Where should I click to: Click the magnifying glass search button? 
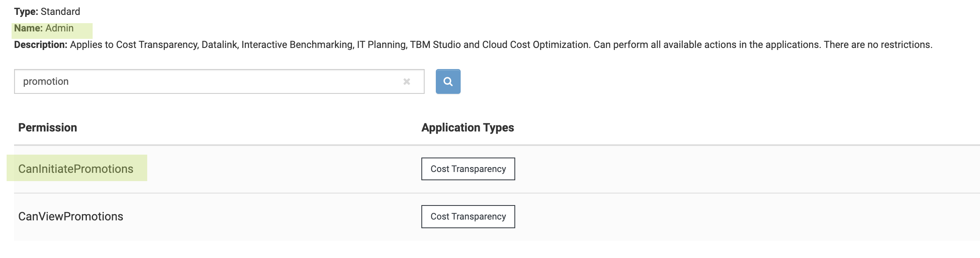click(448, 81)
